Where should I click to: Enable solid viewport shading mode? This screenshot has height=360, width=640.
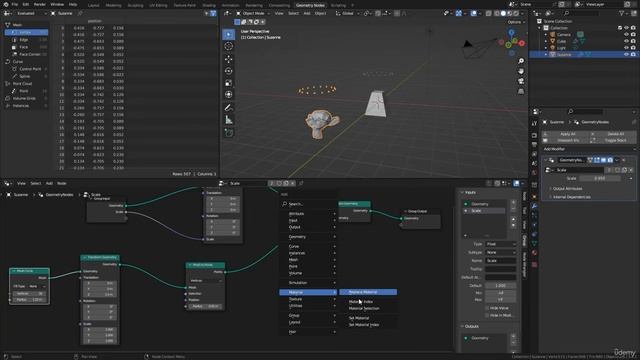coord(503,13)
